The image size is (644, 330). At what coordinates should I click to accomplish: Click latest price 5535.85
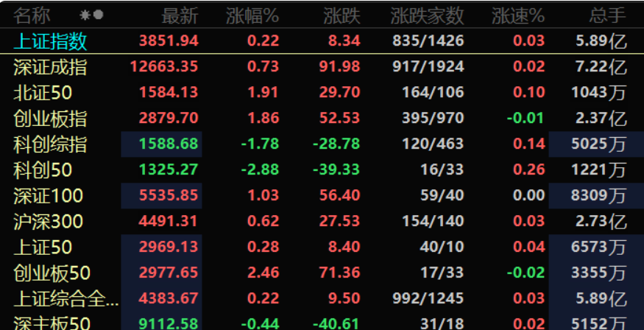pyautogui.click(x=169, y=195)
